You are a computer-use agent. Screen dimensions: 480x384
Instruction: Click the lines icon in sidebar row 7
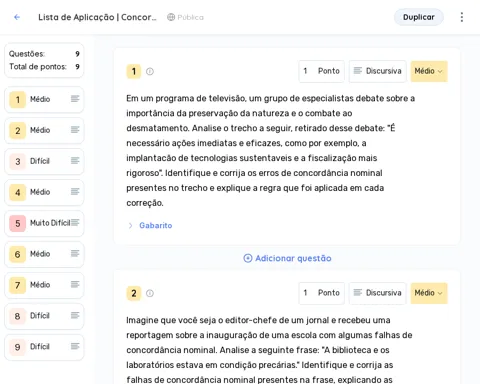(75, 284)
